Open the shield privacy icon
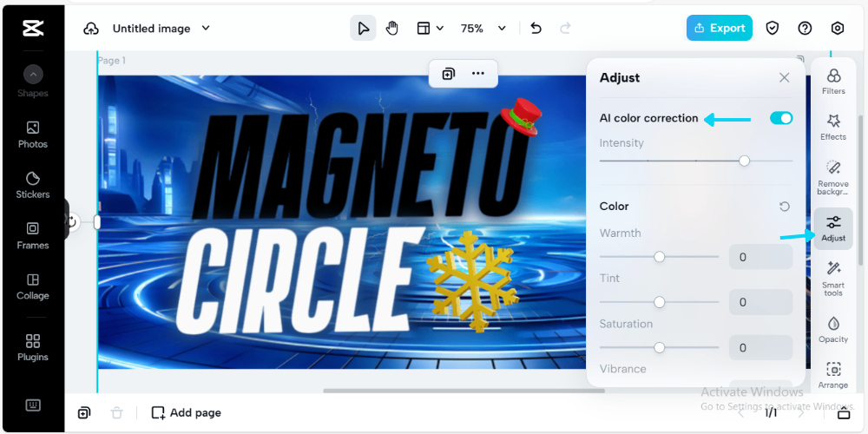Image resolution: width=868 pixels, height=434 pixels. [x=773, y=29]
